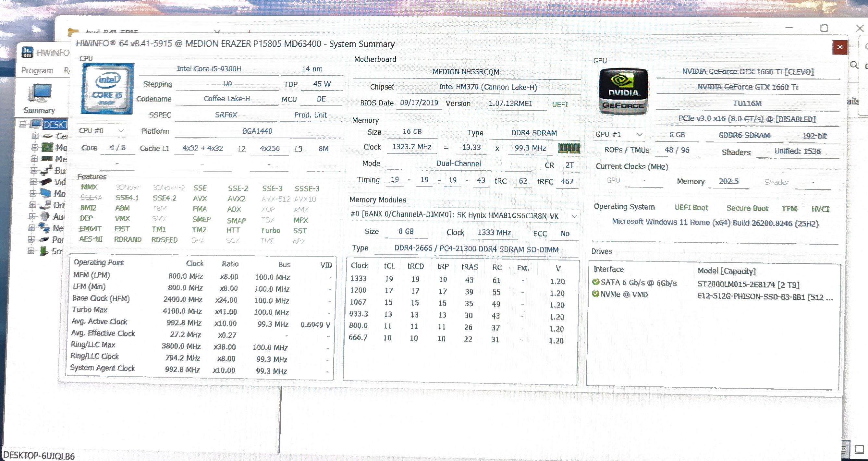Viewport: 868px width, 461px height.
Task: Open the Program menu in HWiNFO
Action: pyautogui.click(x=37, y=70)
